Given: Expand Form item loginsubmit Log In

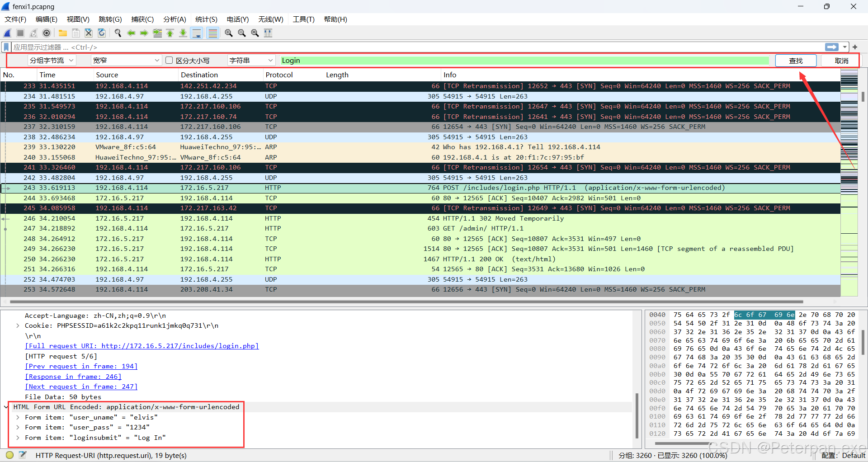Looking at the screenshot, I should pos(18,438).
